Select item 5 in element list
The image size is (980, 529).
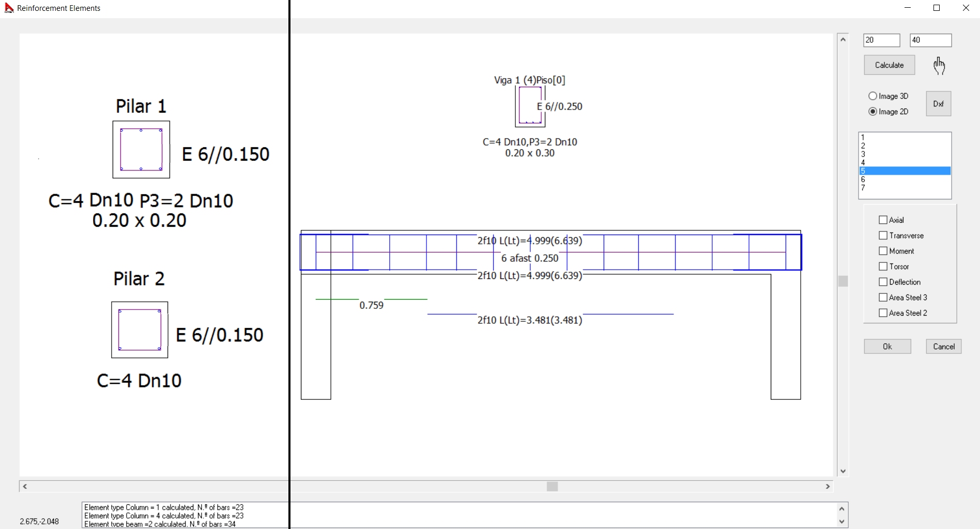pos(905,171)
